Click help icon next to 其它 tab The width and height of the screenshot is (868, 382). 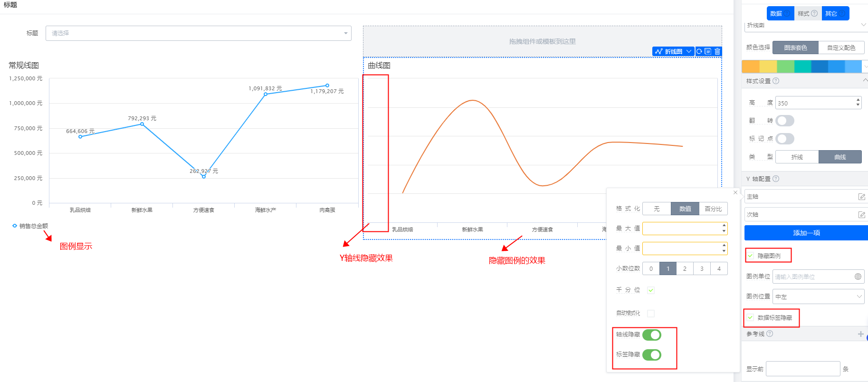[842, 13]
